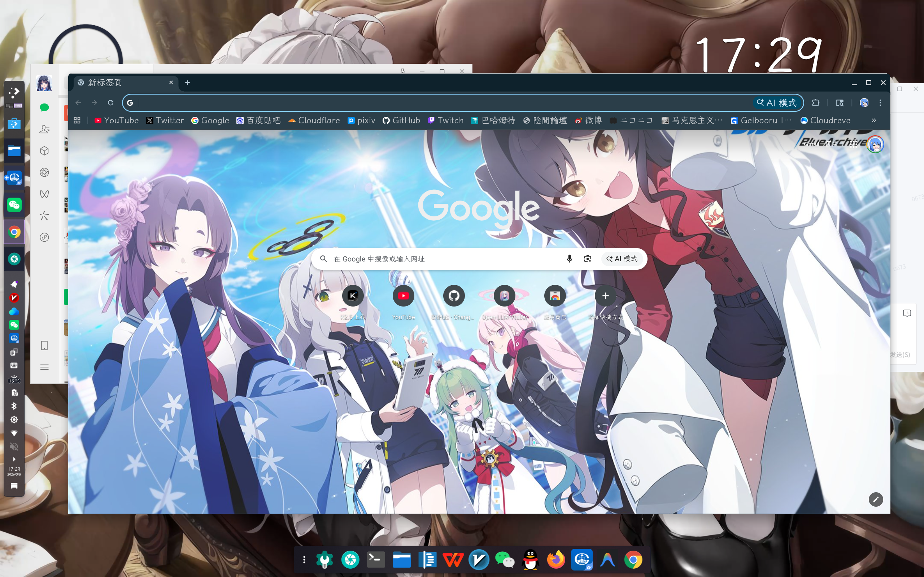The height and width of the screenshot is (577, 924).
Task: Click the voice search microphone icon
Action: (569, 259)
